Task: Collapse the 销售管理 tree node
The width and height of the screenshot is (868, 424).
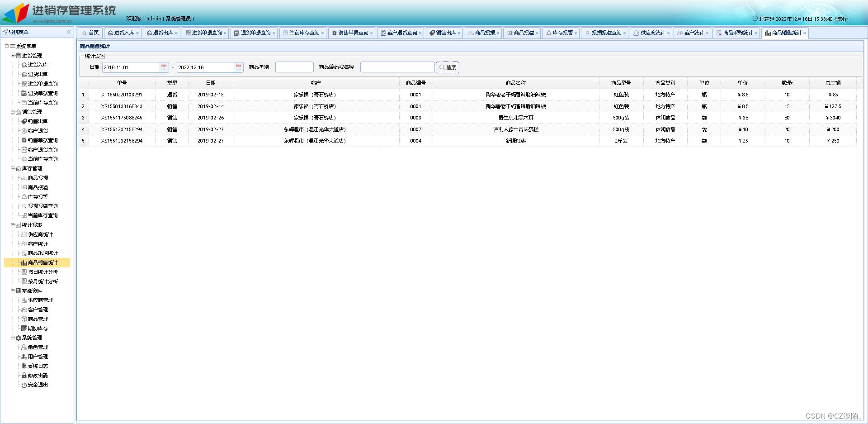Action: pyautogui.click(x=13, y=112)
